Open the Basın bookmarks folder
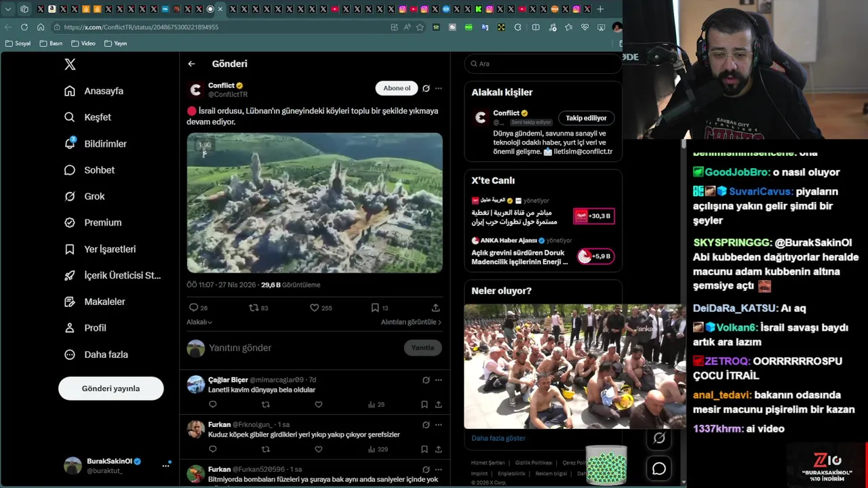 coord(51,43)
